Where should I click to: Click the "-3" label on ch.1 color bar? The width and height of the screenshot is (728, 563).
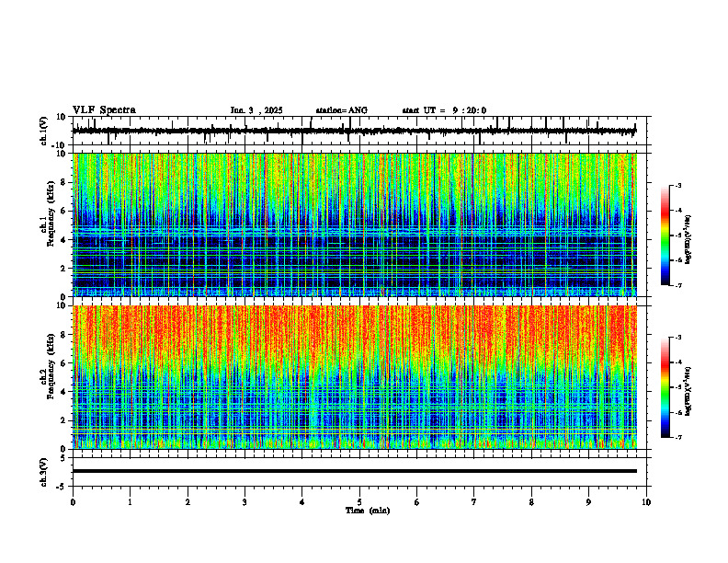point(678,185)
